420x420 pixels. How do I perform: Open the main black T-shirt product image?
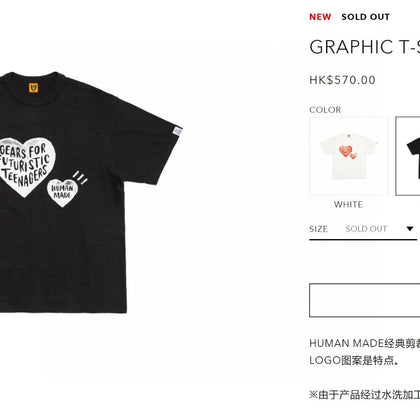[x=91, y=192]
